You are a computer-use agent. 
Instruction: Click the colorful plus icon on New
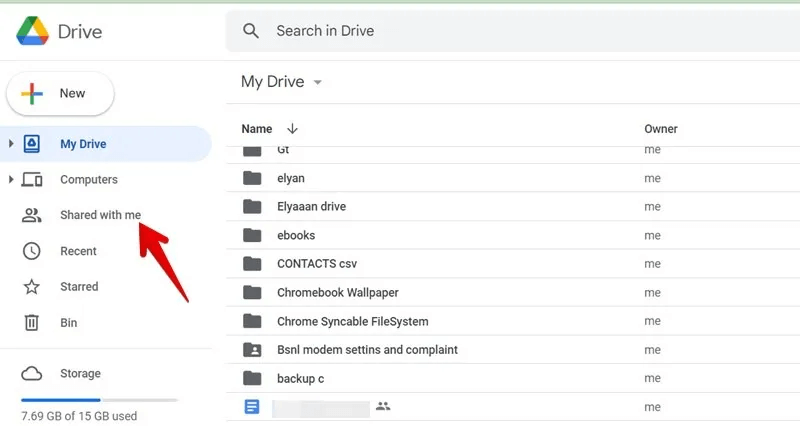pos(32,93)
